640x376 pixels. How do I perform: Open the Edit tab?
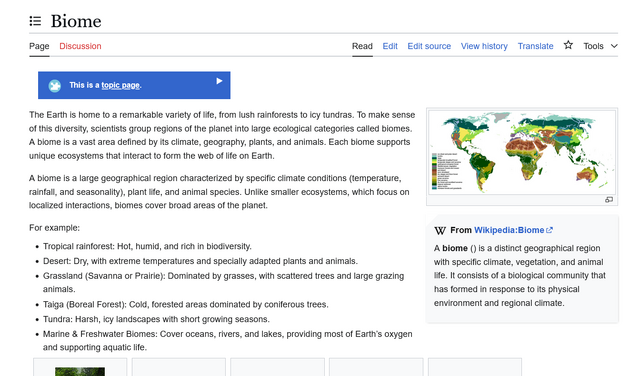tap(390, 46)
